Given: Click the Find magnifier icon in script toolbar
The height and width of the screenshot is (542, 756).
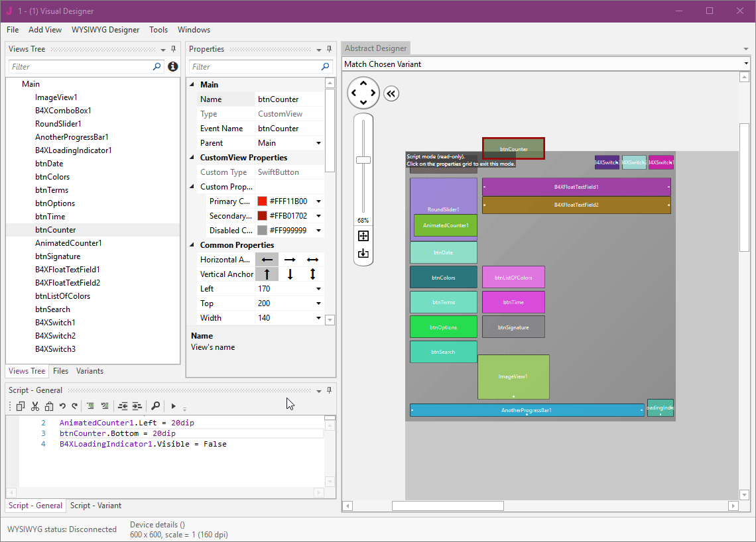Looking at the screenshot, I should click(x=155, y=406).
